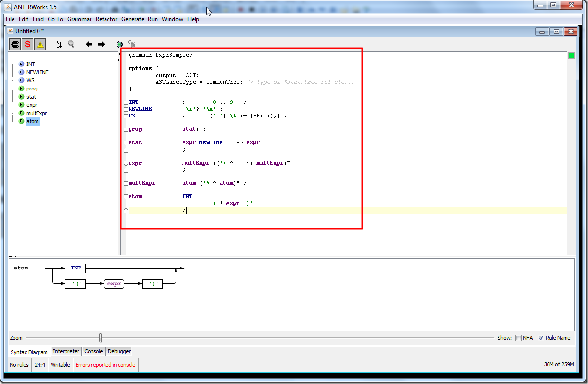The image size is (588, 384).
Task: Click the 'Errors reported in console' message
Action: (105, 365)
